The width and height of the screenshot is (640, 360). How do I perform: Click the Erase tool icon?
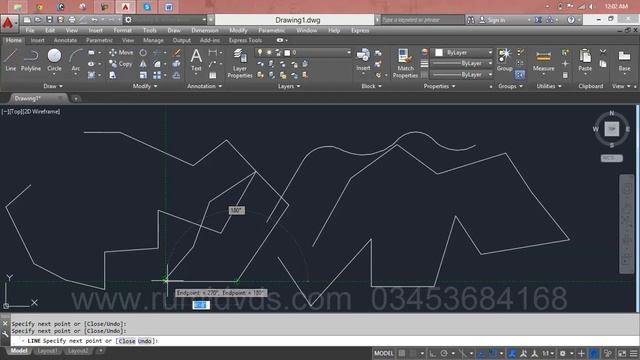(177, 53)
